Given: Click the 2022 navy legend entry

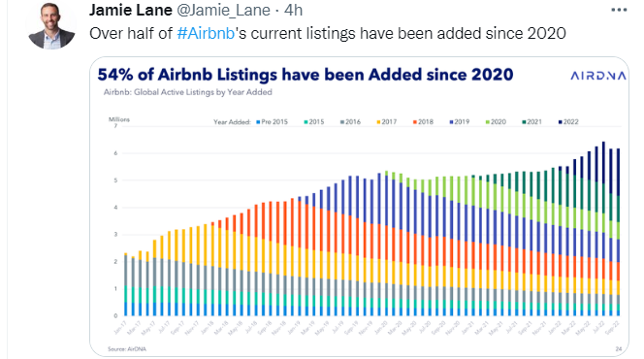Looking at the screenshot, I should click(568, 122).
